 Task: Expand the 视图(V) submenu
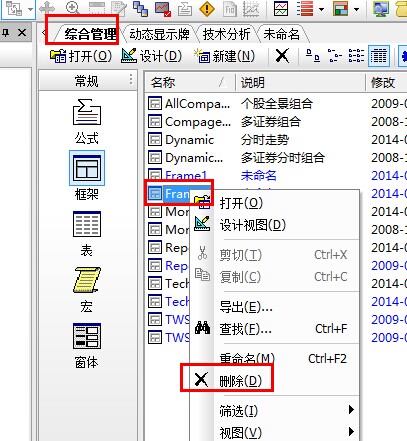click(x=275, y=432)
